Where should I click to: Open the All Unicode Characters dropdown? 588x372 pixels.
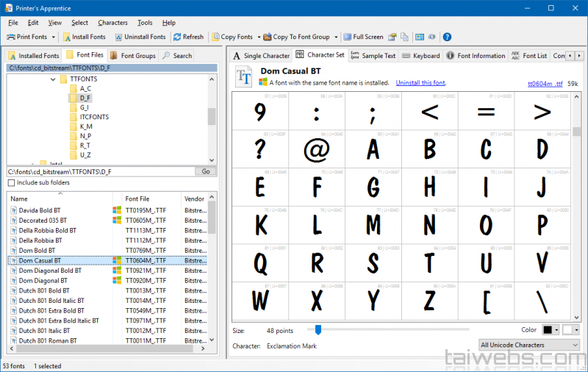[x=528, y=345]
